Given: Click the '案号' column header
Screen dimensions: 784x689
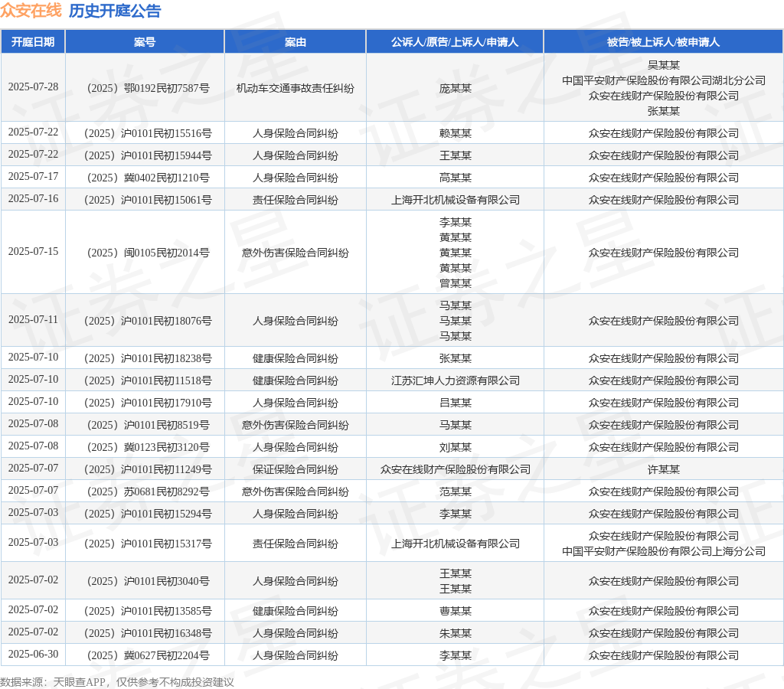Looking at the screenshot, I should point(145,42).
